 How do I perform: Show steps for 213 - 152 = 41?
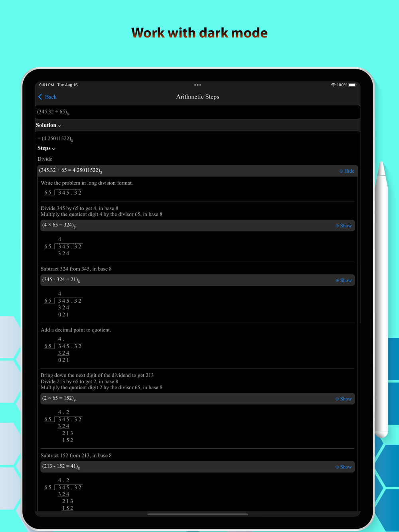pos(344,467)
